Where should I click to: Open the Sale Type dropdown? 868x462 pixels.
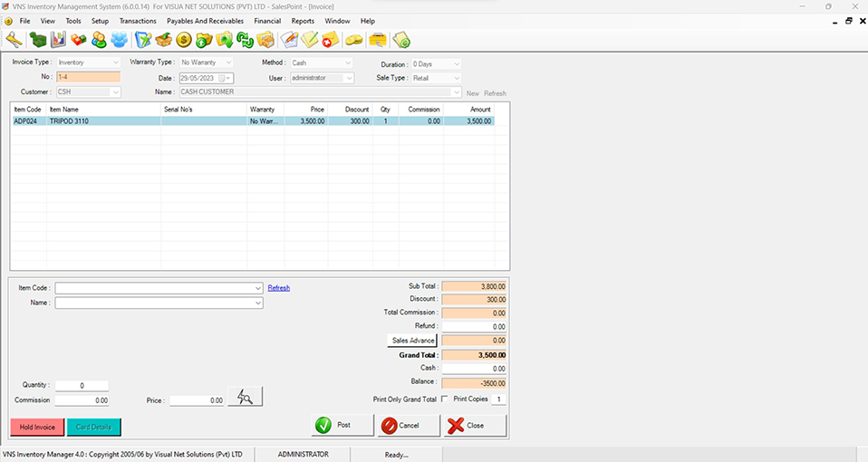pos(456,78)
